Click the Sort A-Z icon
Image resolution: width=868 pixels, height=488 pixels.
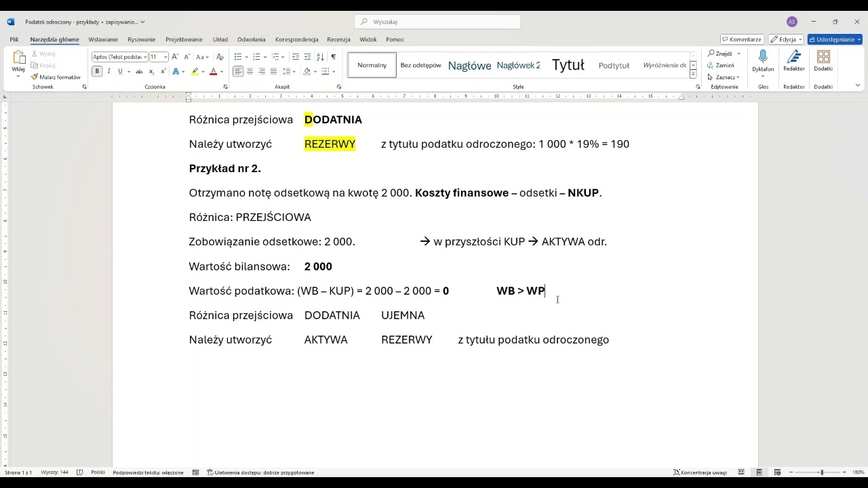click(321, 57)
